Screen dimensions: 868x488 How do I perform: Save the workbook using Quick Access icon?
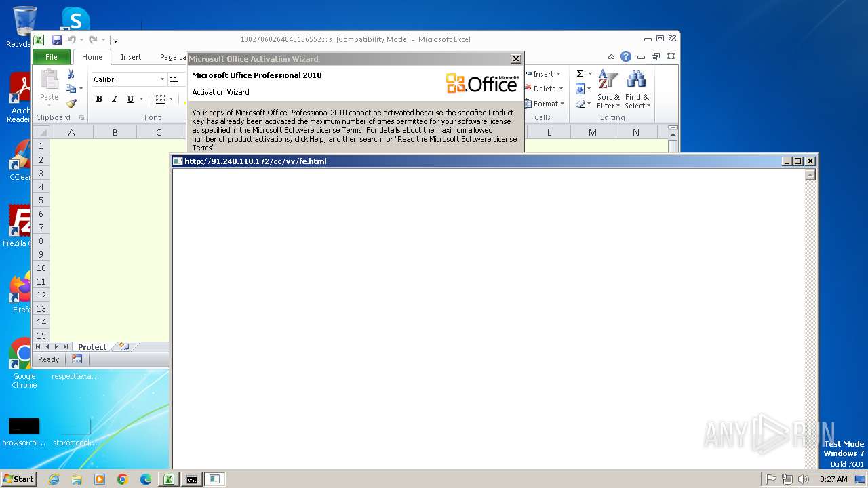(x=57, y=40)
